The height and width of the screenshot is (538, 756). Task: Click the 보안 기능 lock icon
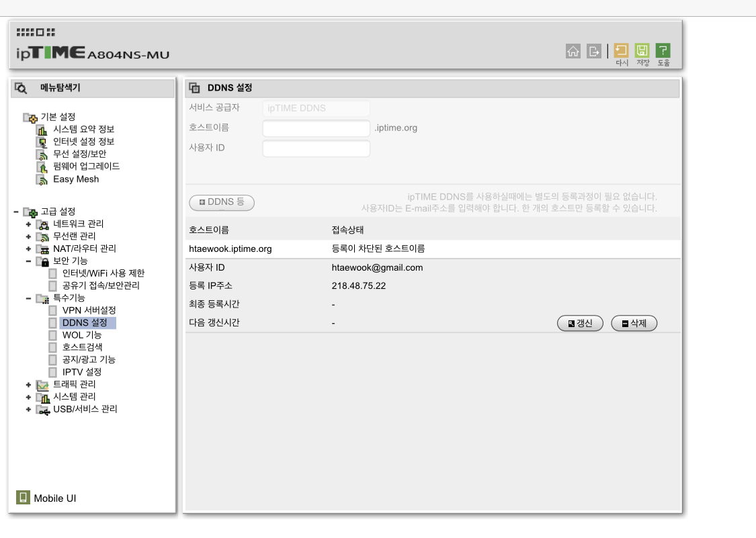click(x=42, y=262)
